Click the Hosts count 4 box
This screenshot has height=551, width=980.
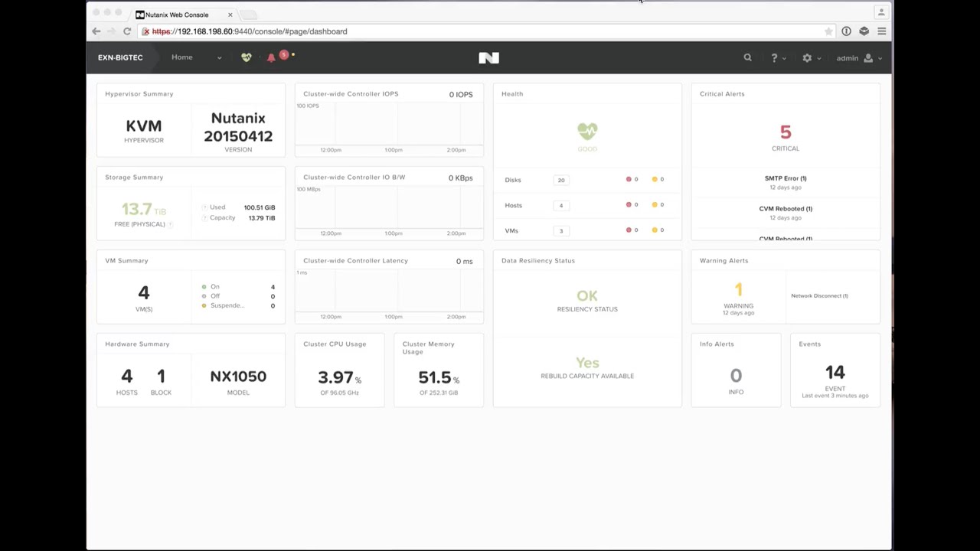pyautogui.click(x=561, y=205)
